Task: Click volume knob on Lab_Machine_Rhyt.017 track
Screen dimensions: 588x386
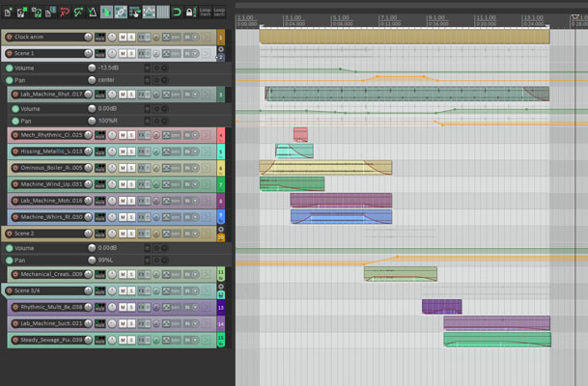Action: [x=88, y=94]
